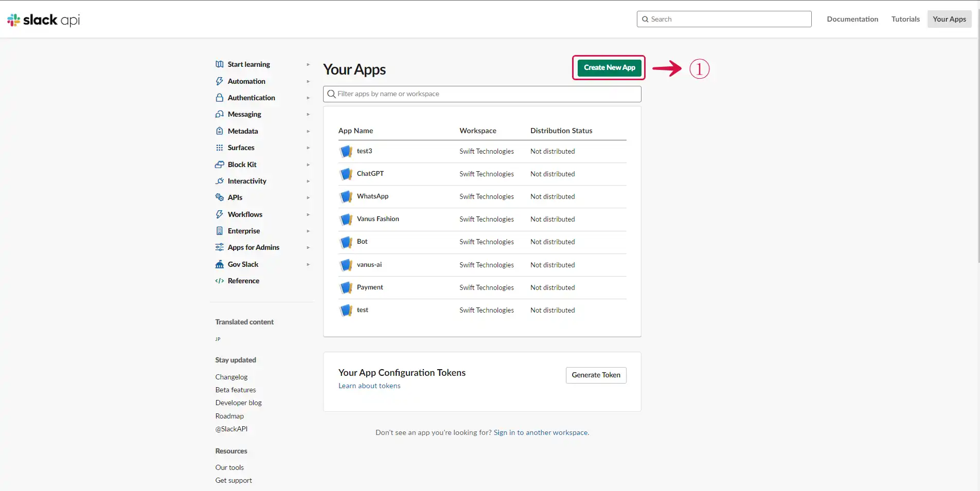The width and height of the screenshot is (980, 491).
Task: Click the Gov Slack building icon
Action: [220, 264]
